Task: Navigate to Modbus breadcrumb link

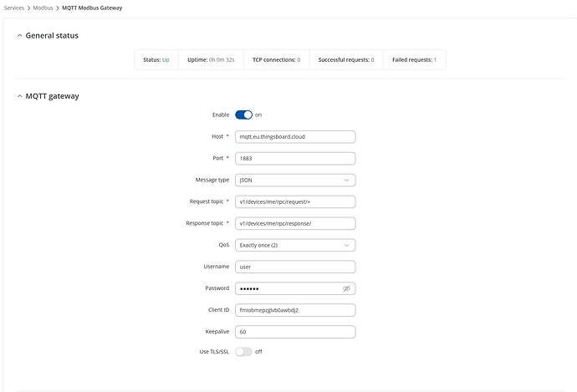Action: point(43,7)
